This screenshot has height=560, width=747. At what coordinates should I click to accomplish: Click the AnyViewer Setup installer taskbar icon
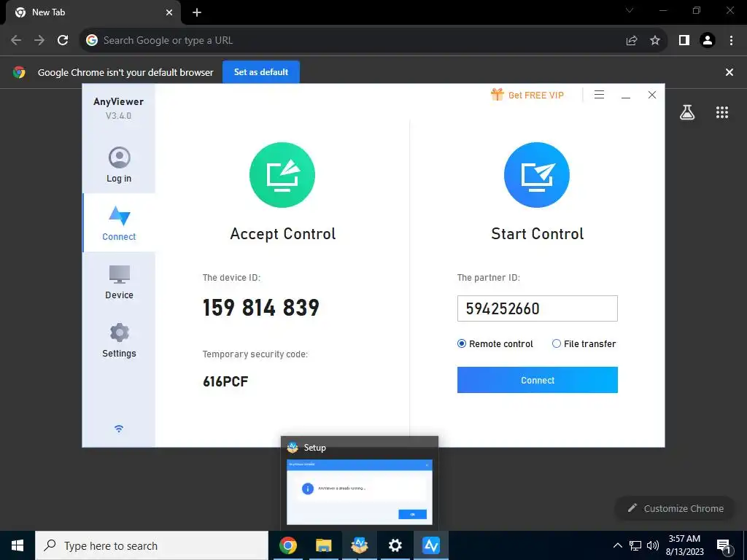coord(359,545)
